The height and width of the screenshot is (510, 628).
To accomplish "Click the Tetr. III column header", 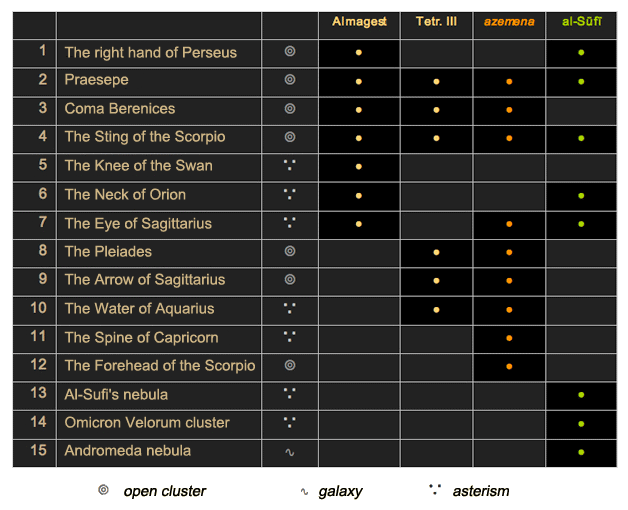I will (436, 21).
